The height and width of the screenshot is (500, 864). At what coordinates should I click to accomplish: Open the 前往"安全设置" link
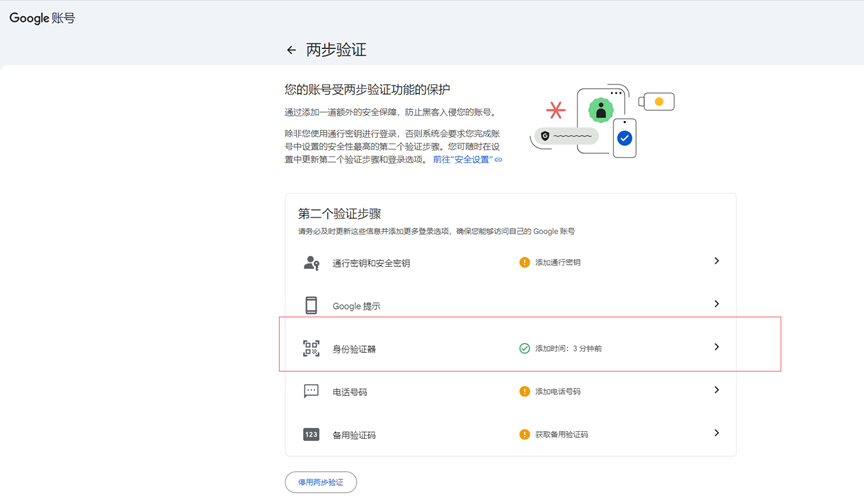click(x=467, y=160)
